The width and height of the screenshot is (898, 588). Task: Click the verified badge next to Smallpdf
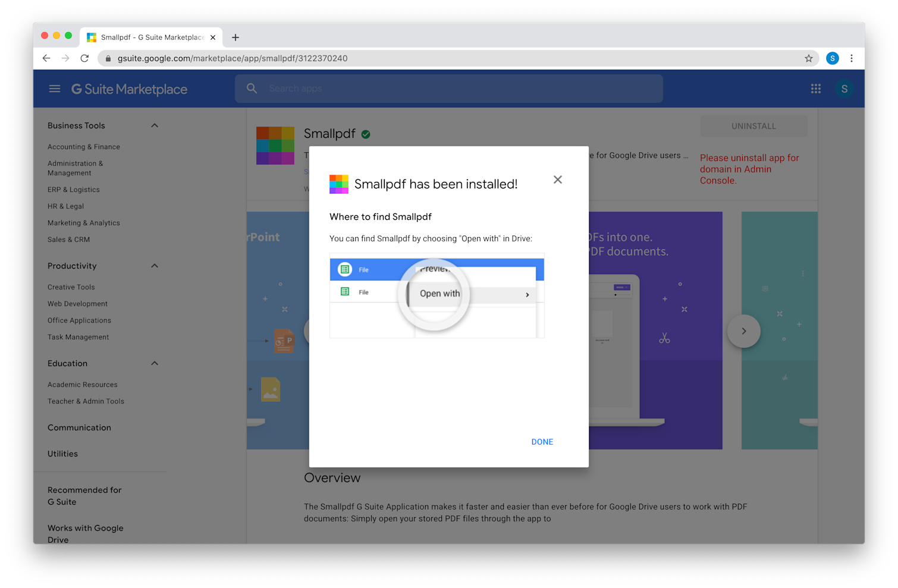tap(366, 134)
